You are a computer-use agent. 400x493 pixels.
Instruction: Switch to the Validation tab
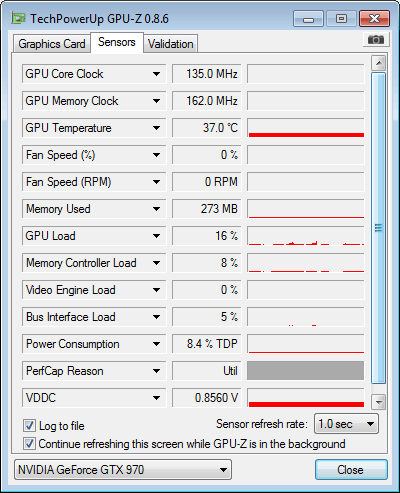pyautogui.click(x=171, y=44)
